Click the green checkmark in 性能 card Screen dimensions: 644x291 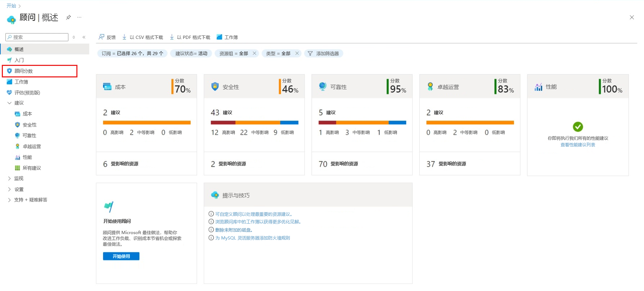point(578,127)
